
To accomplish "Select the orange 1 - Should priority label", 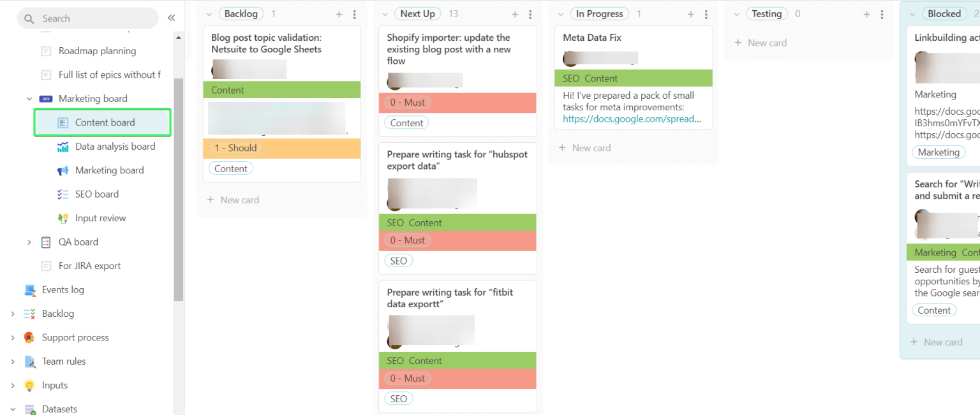I will [235, 147].
